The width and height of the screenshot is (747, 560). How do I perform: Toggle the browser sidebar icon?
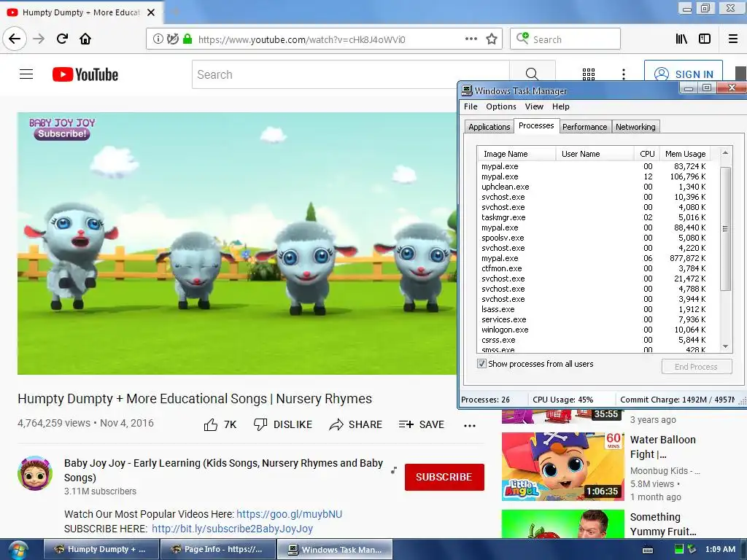point(705,39)
